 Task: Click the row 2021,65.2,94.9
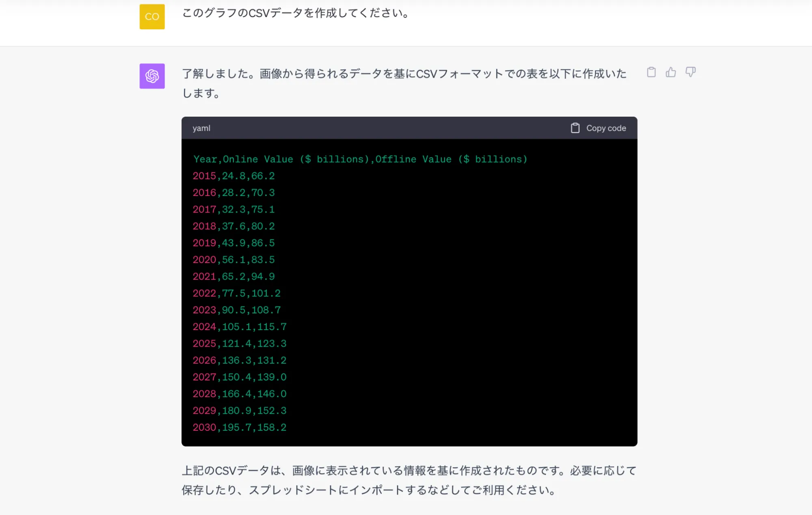[x=234, y=276]
